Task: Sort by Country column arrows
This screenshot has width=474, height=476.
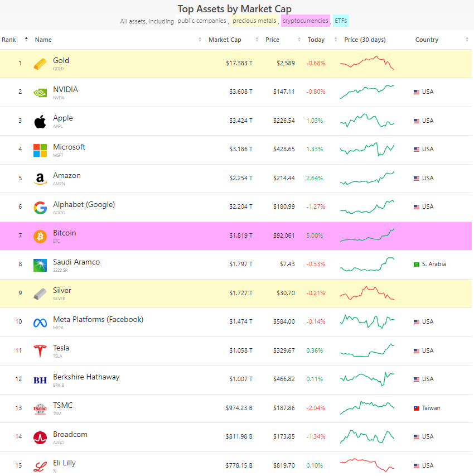Action: [x=467, y=39]
